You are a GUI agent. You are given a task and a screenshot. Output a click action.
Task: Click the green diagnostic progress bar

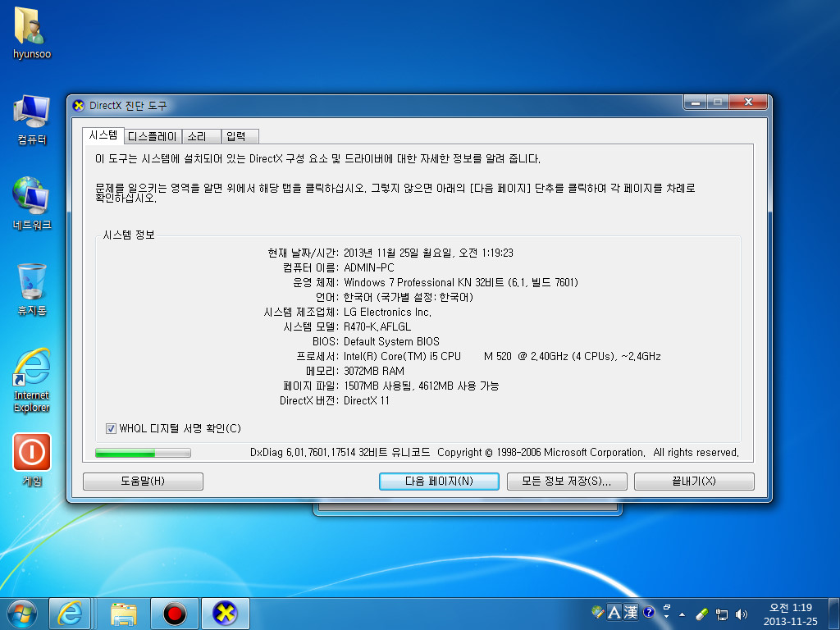pos(143,453)
